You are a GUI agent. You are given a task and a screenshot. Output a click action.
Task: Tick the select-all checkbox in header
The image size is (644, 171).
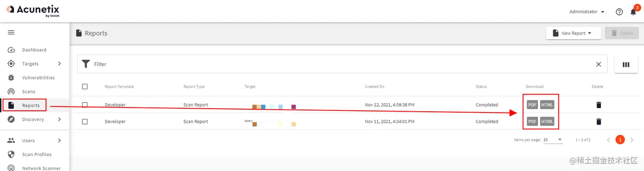pos(85,87)
